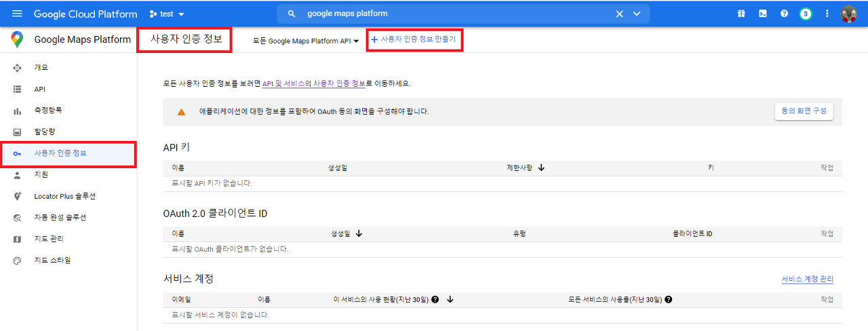Screen dimensions: 868x331
Task: Select the 지도 관리 map icon
Action: tap(18, 239)
